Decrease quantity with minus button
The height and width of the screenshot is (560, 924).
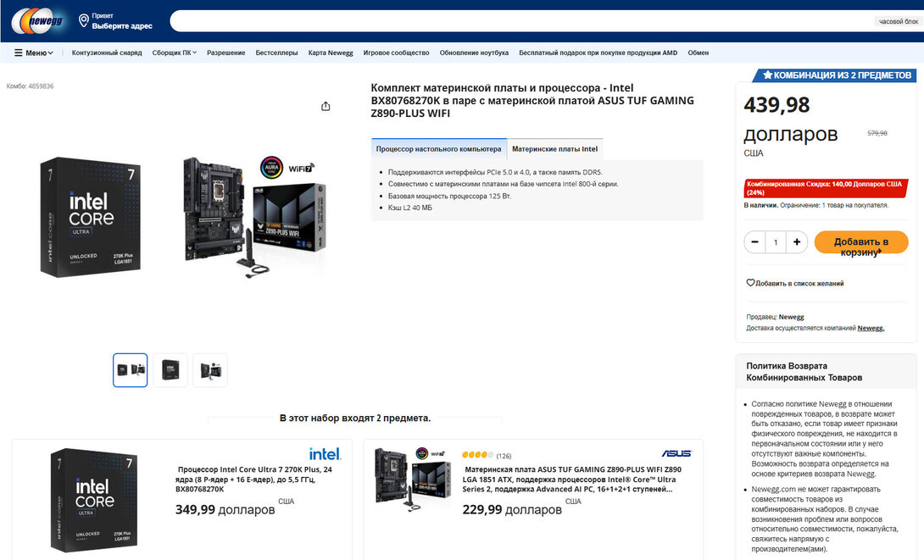754,242
